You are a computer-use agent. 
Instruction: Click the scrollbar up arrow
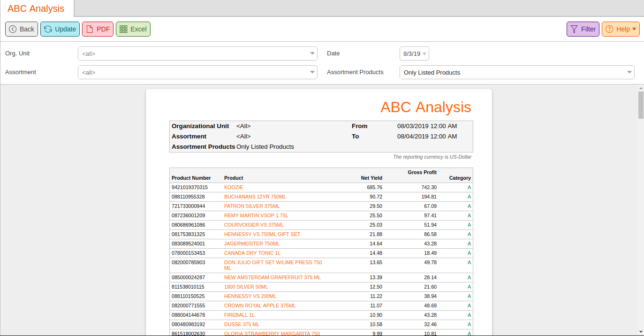(641, 88)
